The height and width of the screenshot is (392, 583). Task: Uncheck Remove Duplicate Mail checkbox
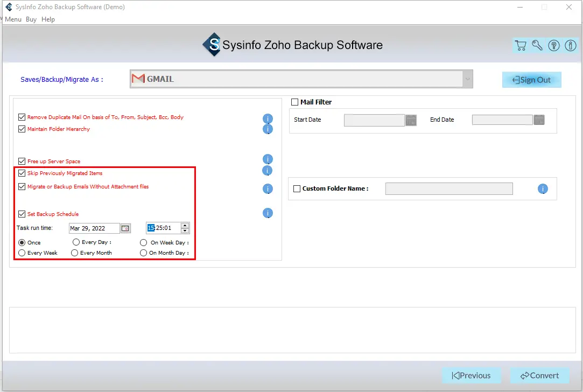click(x=22, y=117)
